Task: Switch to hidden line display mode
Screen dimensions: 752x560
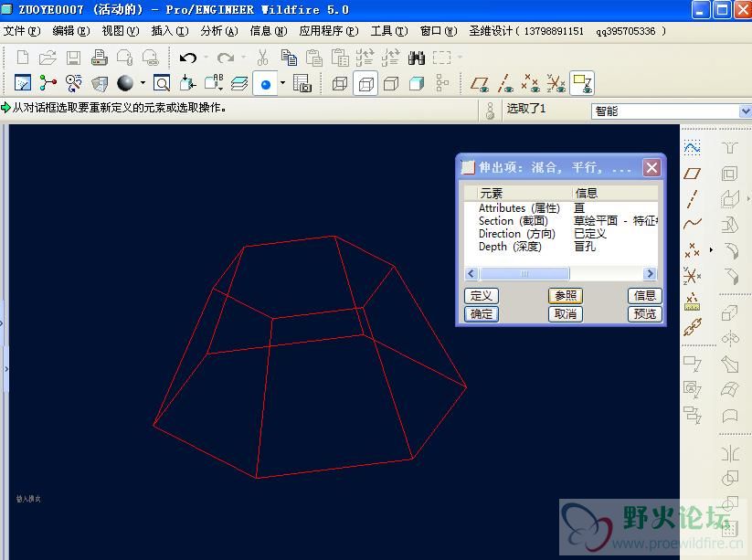Action: 365,84
